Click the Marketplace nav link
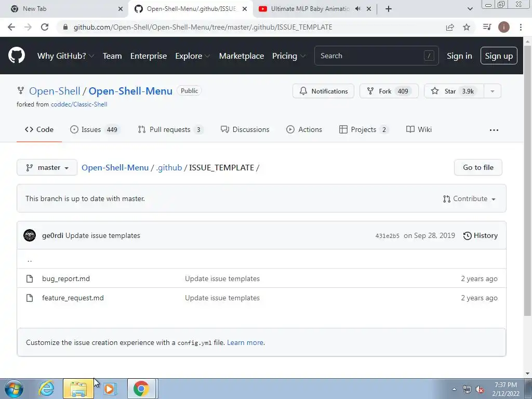This screenshot has height=399, width=532. point(242,56)
